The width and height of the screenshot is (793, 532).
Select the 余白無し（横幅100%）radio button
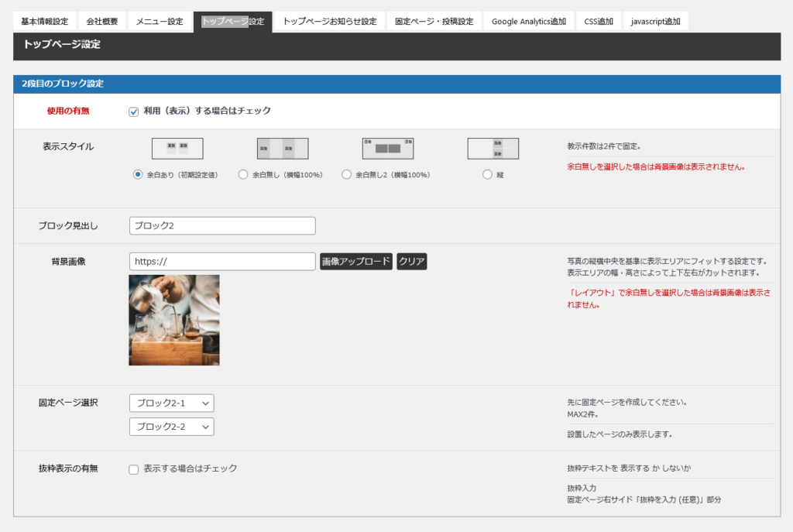click(243, 175)
